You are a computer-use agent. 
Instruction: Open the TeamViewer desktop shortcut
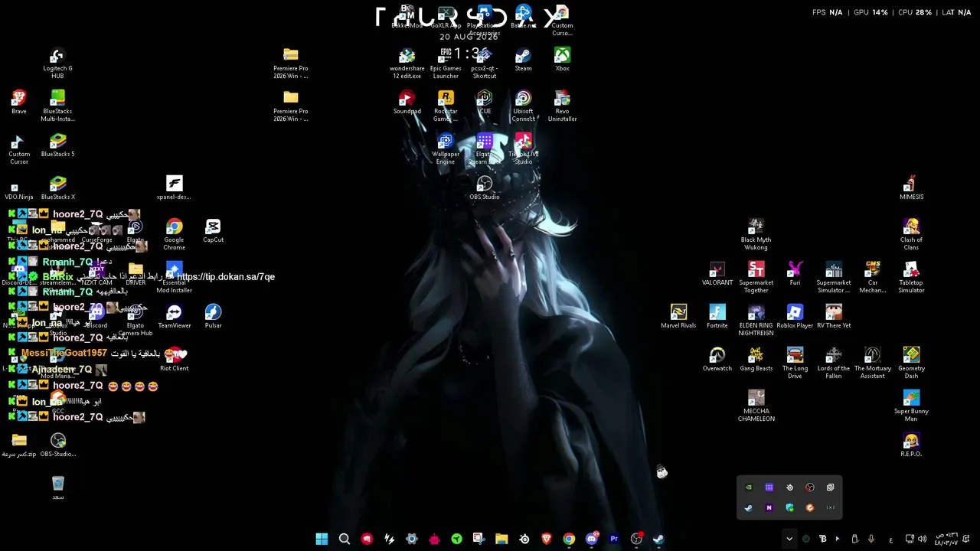pyautogui.click(x=174, y=317)
